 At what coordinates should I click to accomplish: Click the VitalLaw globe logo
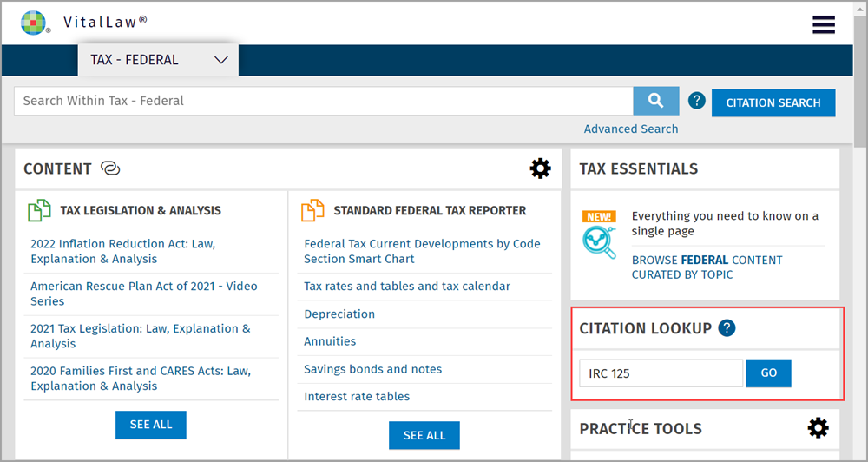(x=33, y=23)
